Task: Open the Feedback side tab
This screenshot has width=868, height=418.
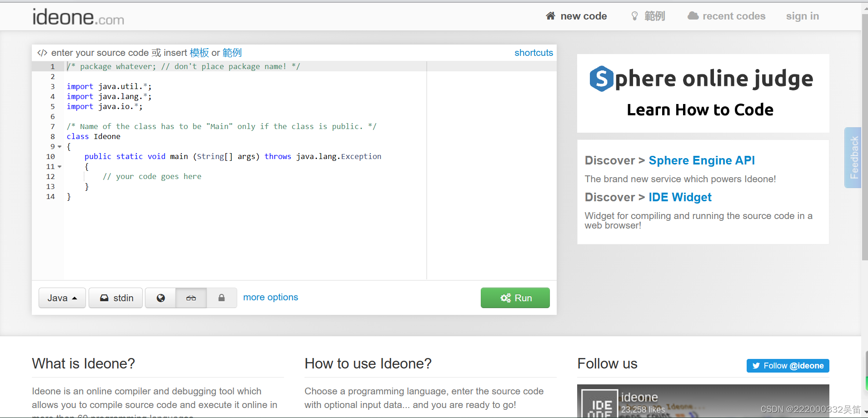Action: click(853, 158)
